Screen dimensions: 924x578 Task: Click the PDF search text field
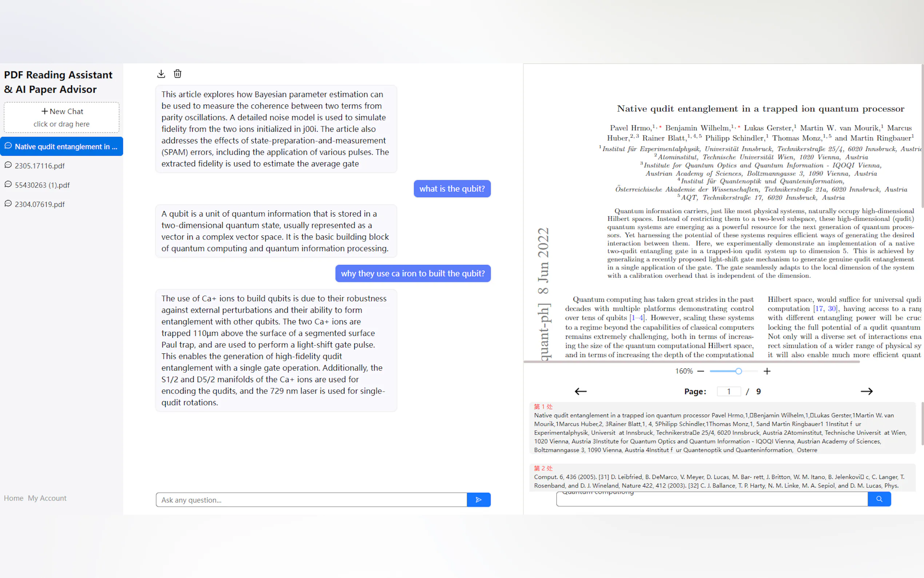coord(712,500)
